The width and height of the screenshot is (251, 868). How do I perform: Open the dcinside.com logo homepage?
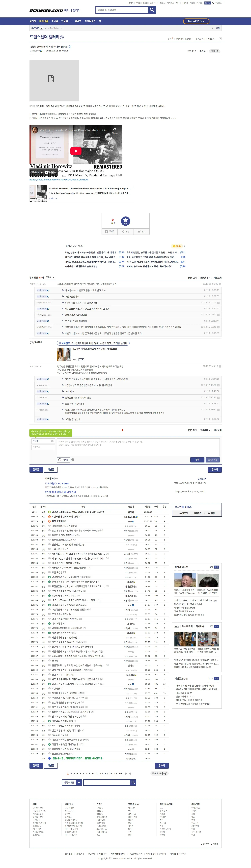coord(46,10)
